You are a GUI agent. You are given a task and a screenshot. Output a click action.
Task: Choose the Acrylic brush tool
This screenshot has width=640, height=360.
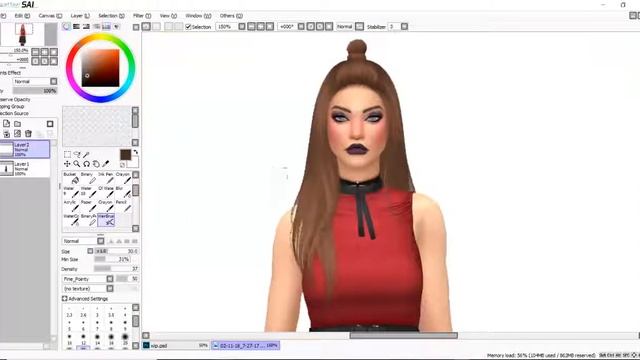tap(71, 206)
